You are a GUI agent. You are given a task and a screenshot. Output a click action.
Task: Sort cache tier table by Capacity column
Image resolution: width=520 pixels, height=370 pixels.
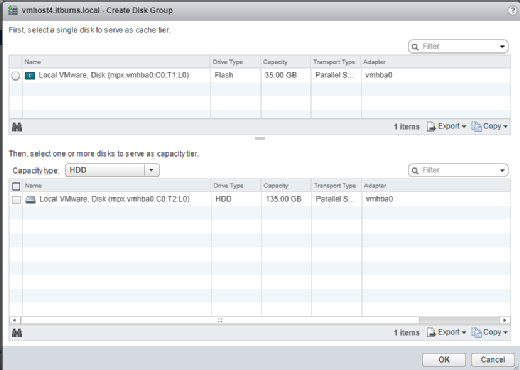coord(286,62)
